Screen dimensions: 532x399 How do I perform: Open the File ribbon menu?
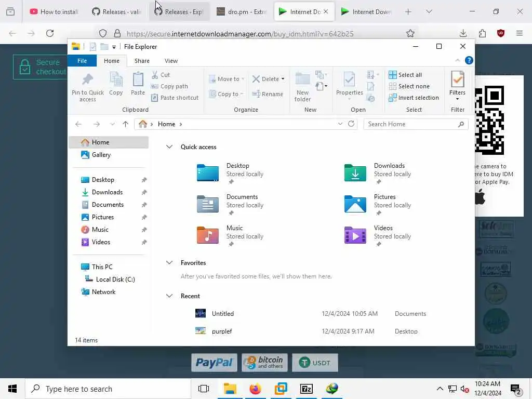82,61
